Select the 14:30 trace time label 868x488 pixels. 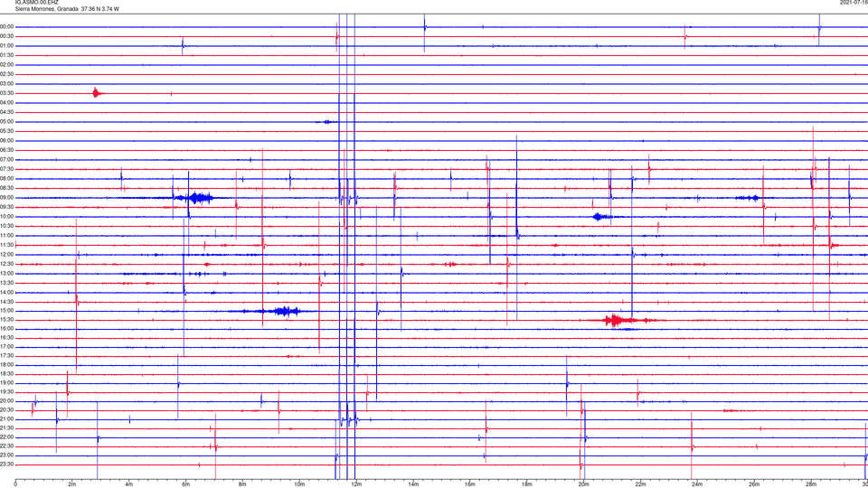click(x=7, y=302)
